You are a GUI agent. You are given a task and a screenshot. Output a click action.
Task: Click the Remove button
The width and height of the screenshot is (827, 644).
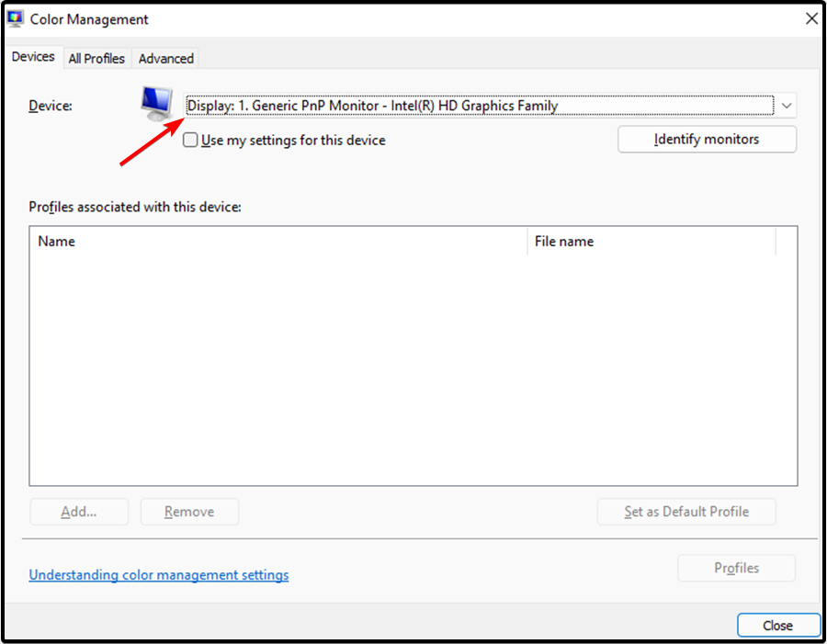pos(189,511)
